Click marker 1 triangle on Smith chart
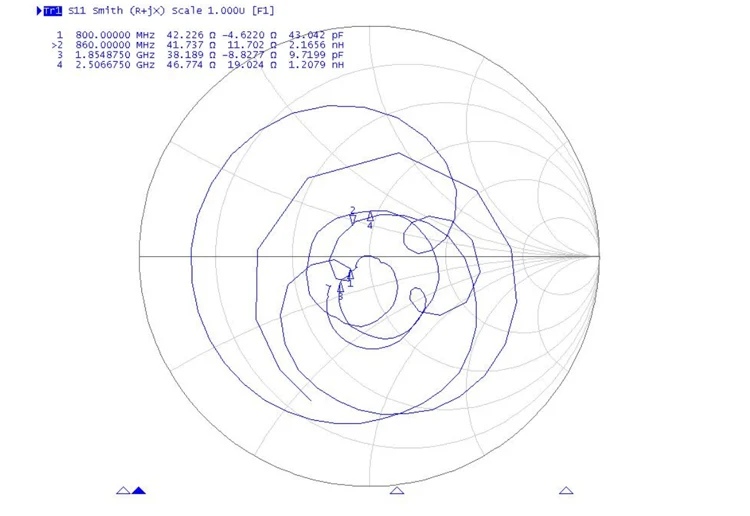This screenshot has width=750, height=516. pos(351,274)
